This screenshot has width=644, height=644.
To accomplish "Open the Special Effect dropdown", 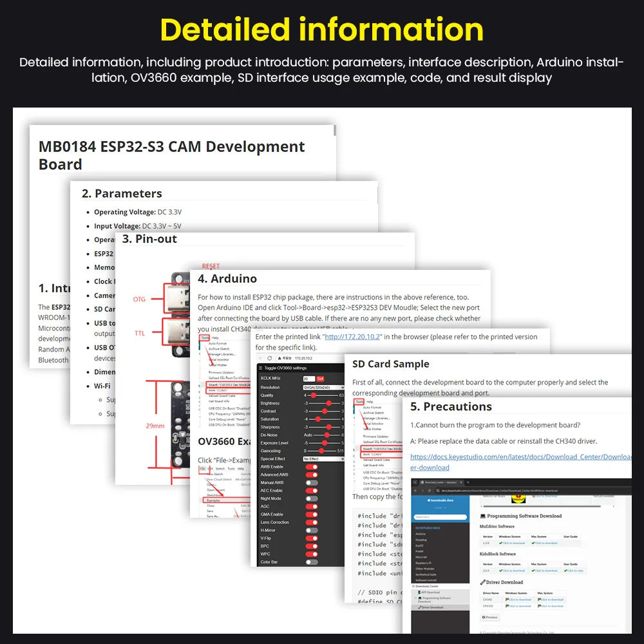I will point(324,459).
